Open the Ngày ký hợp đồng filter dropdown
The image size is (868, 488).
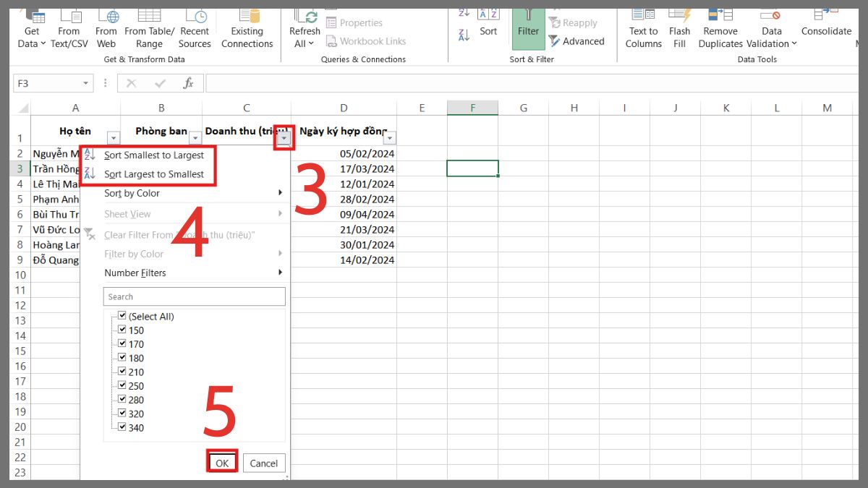(x=390, y=136)
